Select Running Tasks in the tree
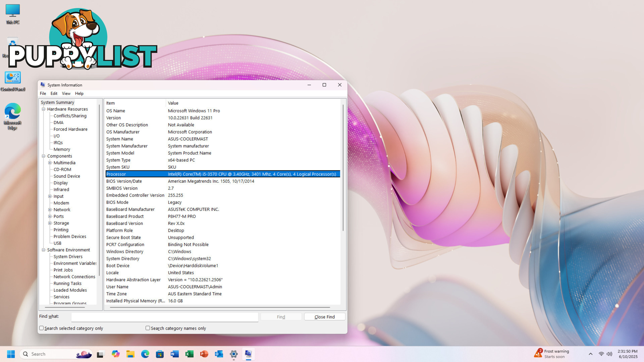Screen dimensions: 644x362 67,283
